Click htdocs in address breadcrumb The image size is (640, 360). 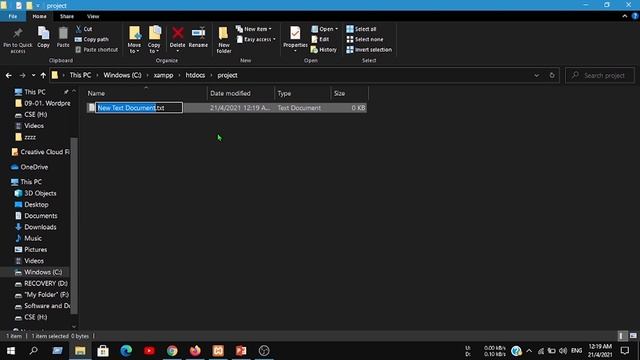coord(195,75)
